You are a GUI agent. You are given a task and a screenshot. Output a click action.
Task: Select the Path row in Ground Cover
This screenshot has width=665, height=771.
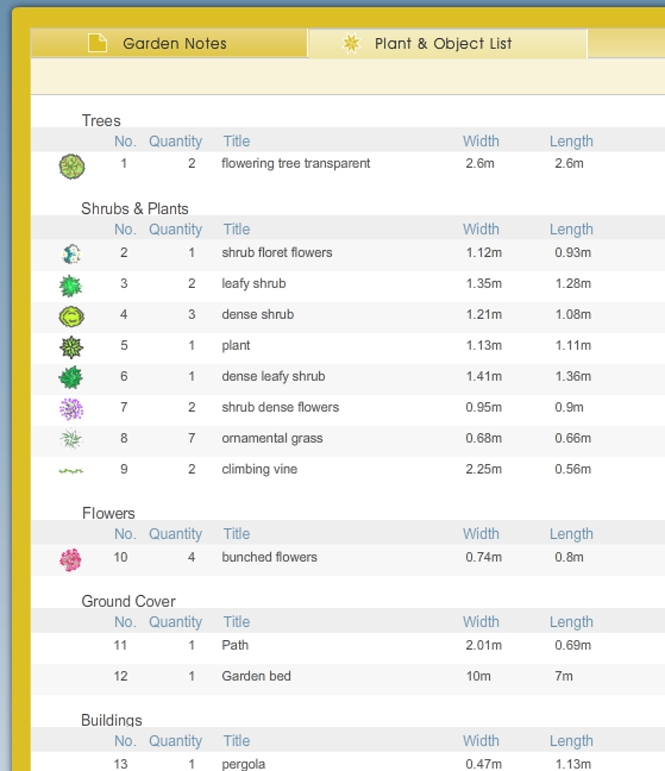pos(235,645)
